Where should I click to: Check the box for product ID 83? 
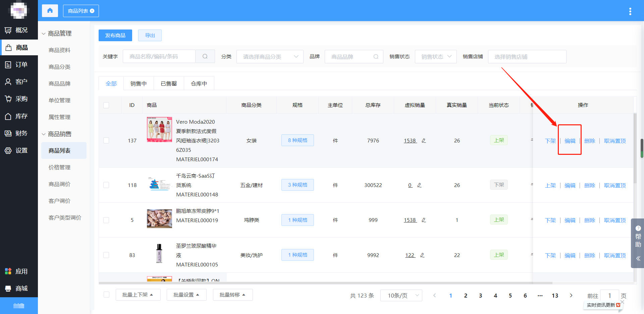106,255
